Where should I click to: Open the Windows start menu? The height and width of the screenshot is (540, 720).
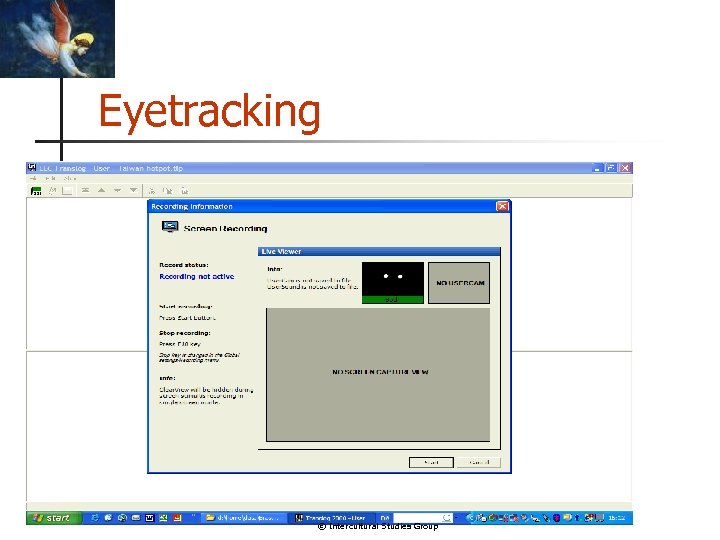[x=54, y=518]
